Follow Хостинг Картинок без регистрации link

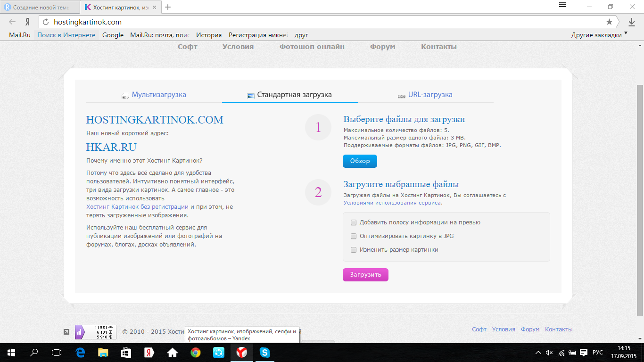coord(137,206)
